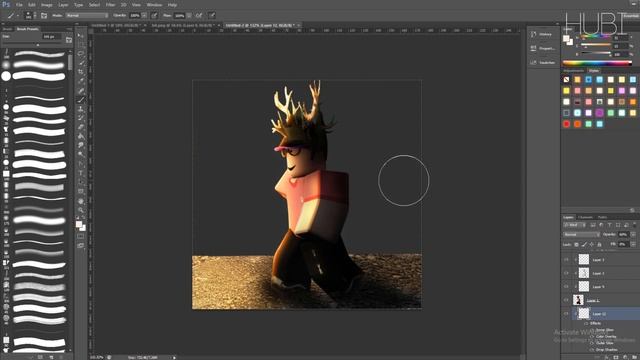The image size is (640, 360).
Task: Open the layer Fill dropdown arrow
Action: [633, 244]
